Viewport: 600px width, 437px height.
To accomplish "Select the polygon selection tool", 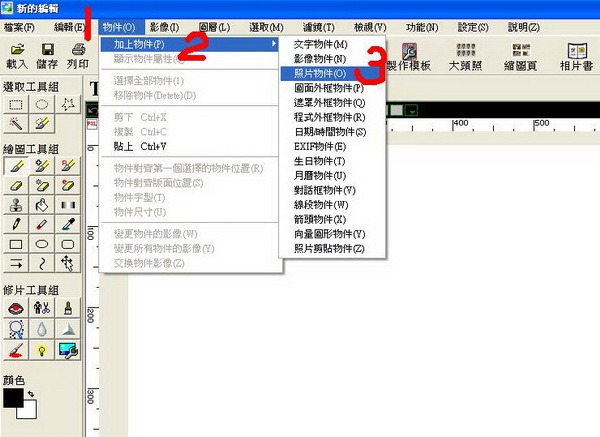I will 68,104.
